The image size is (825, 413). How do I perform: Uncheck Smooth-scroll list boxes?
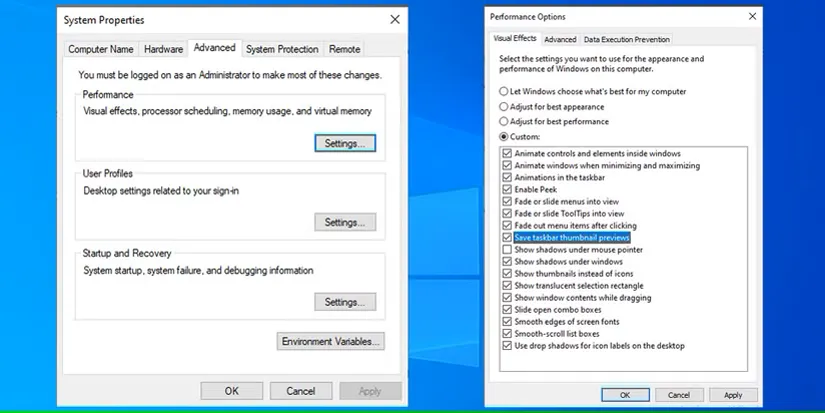[507, 334]
